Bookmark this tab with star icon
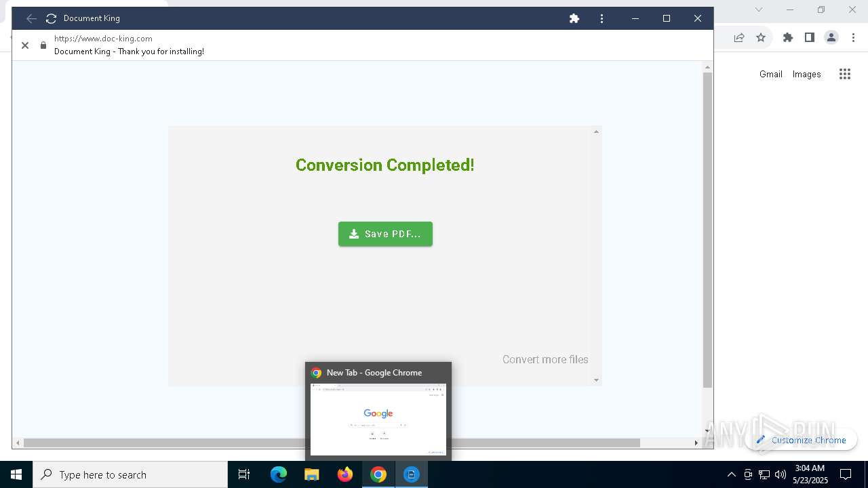 coord(761,37)
